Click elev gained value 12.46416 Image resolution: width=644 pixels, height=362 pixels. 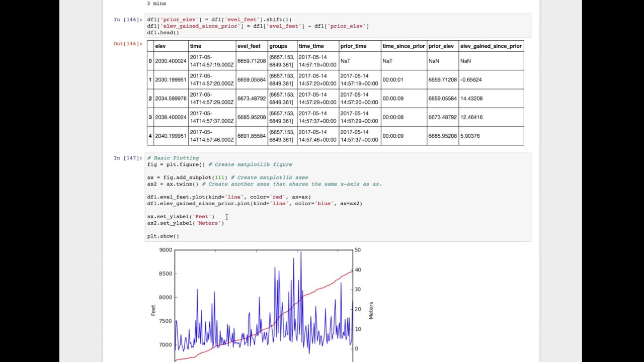471,117
